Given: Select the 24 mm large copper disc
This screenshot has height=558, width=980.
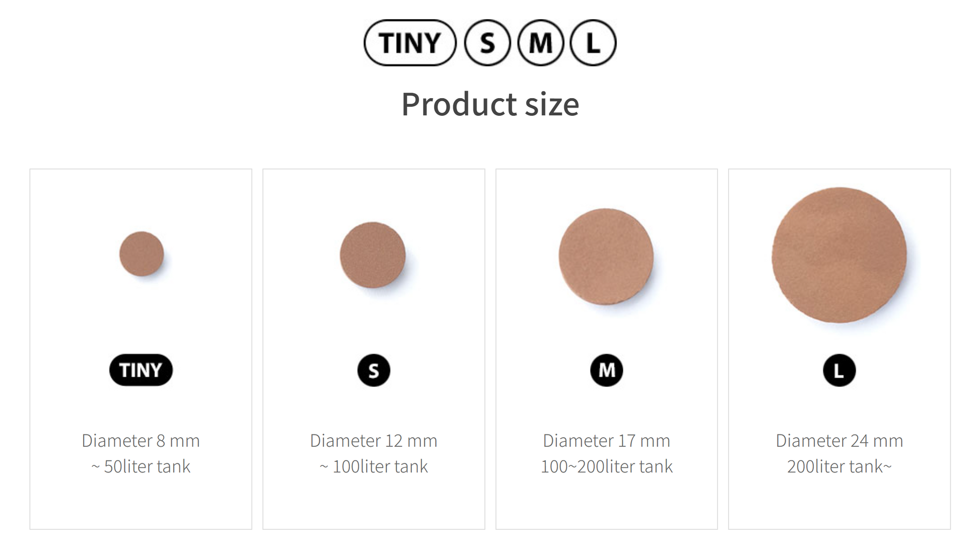Looking at the screenshot, I should click(839, 255).
